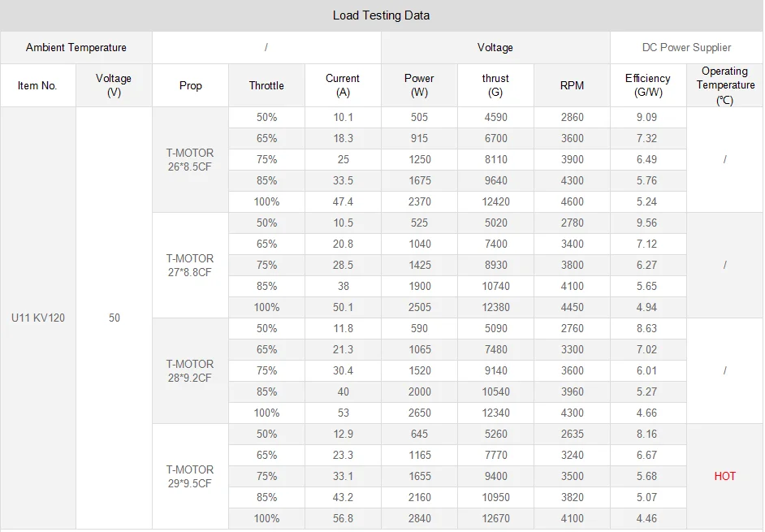The height and width of the screenshot is (532, 765).
Task: Select the 12670 thrust value cell
Action: (495, 518)
